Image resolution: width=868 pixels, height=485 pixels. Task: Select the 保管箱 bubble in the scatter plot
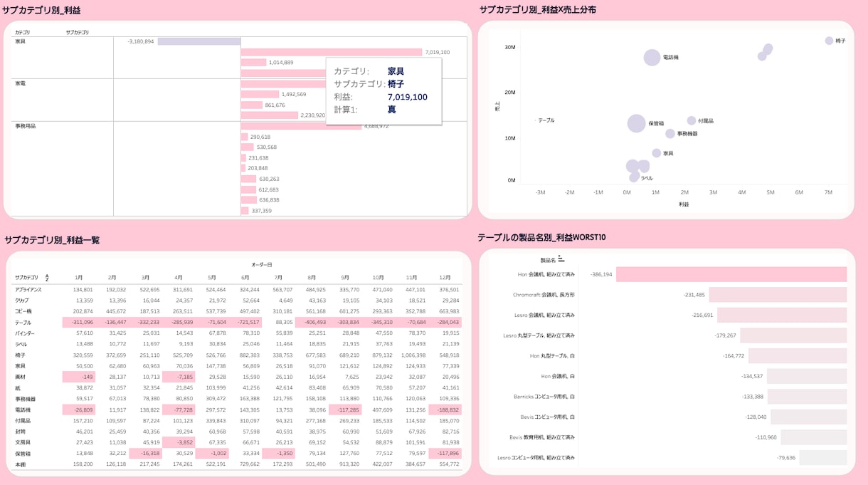coord(637,123)
